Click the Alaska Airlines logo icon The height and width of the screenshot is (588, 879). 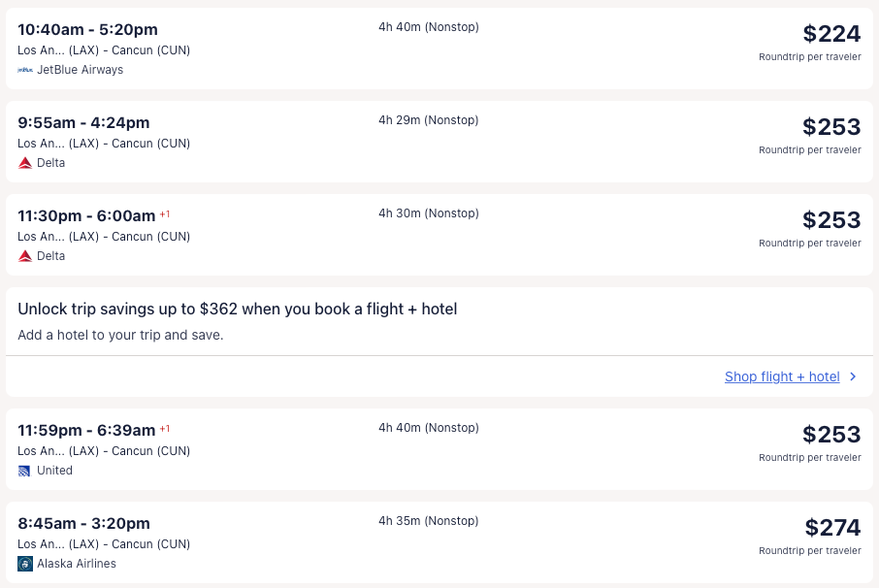[25, 564]
